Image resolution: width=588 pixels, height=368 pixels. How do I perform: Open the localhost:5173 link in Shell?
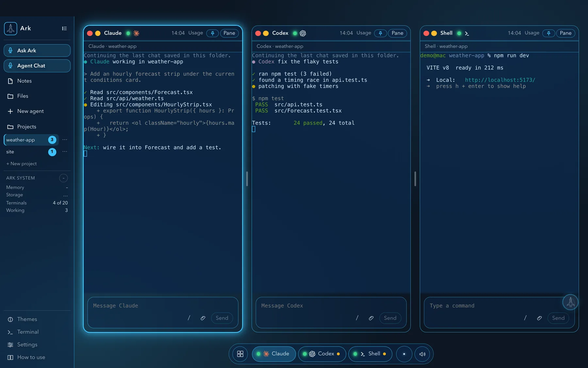500,80
